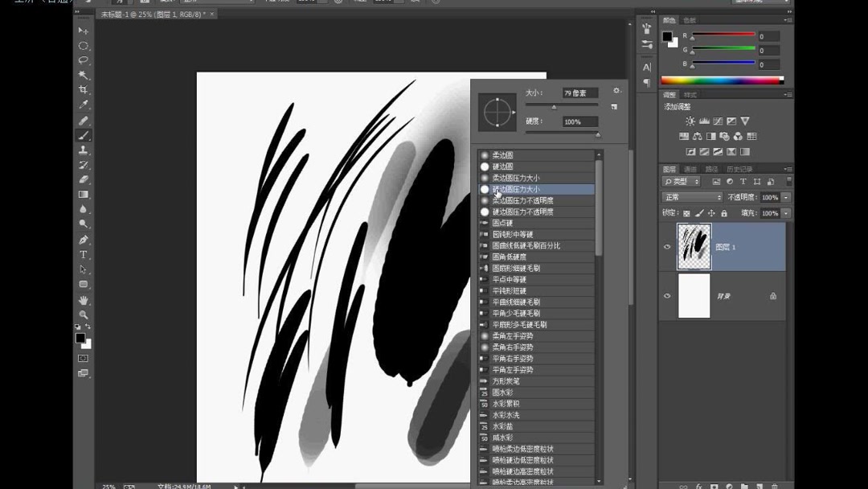Viewport: 868px width, 489px height.
Task: Open the opacity dropdown arrow
Action: coord(784,197)
